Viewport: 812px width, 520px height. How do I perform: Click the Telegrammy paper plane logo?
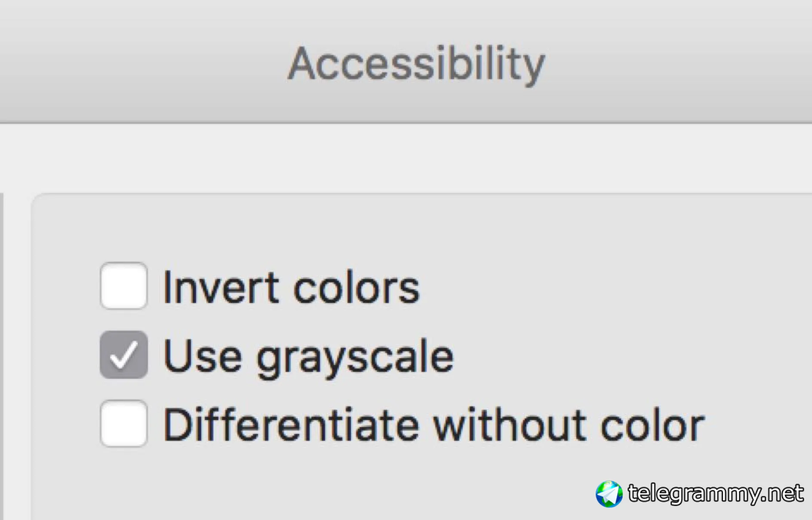pyautogui.click(x=609, y=494)
